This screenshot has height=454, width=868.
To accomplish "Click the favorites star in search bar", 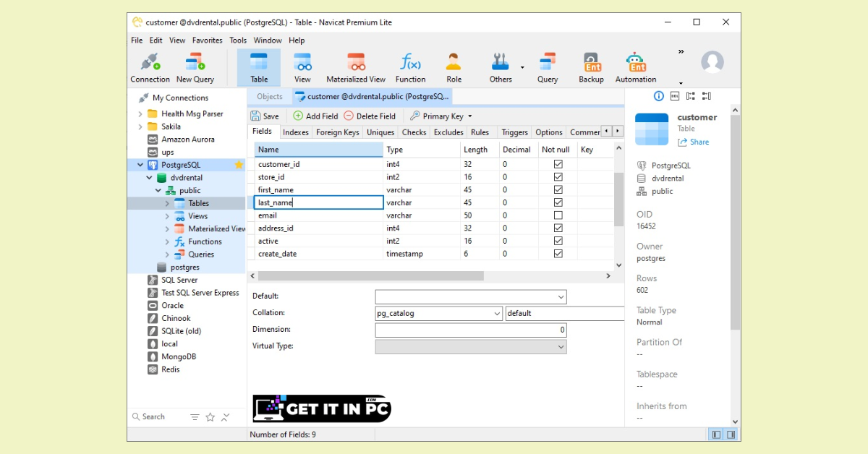I will [210, 417].
